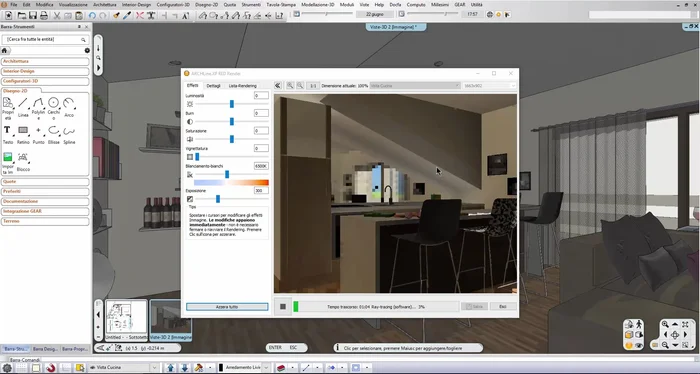Expand the Terreno toolbar section

[x=45, y=221]
